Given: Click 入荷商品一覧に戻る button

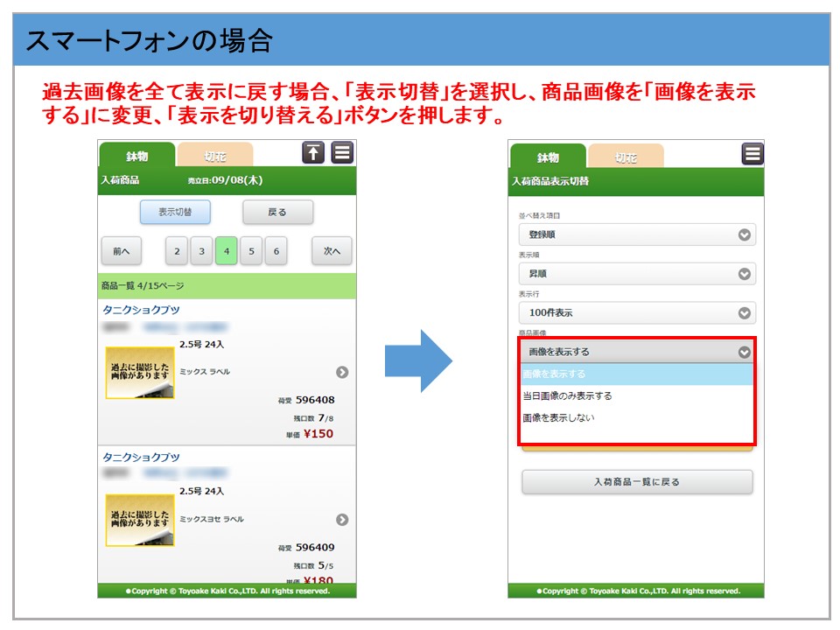Looking at the screenshot, I should pyautogui.click(x=636, y=482).
